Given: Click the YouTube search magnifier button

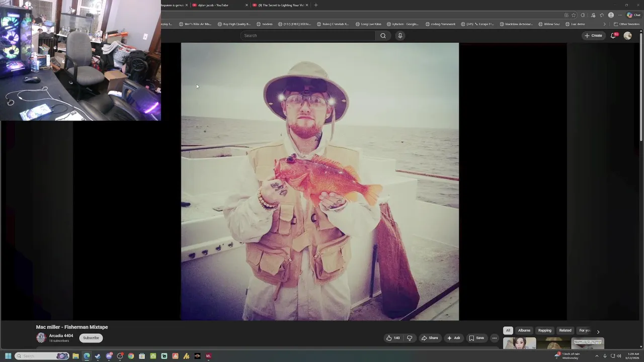Looking at the screenshot, I should click(383, 36).
